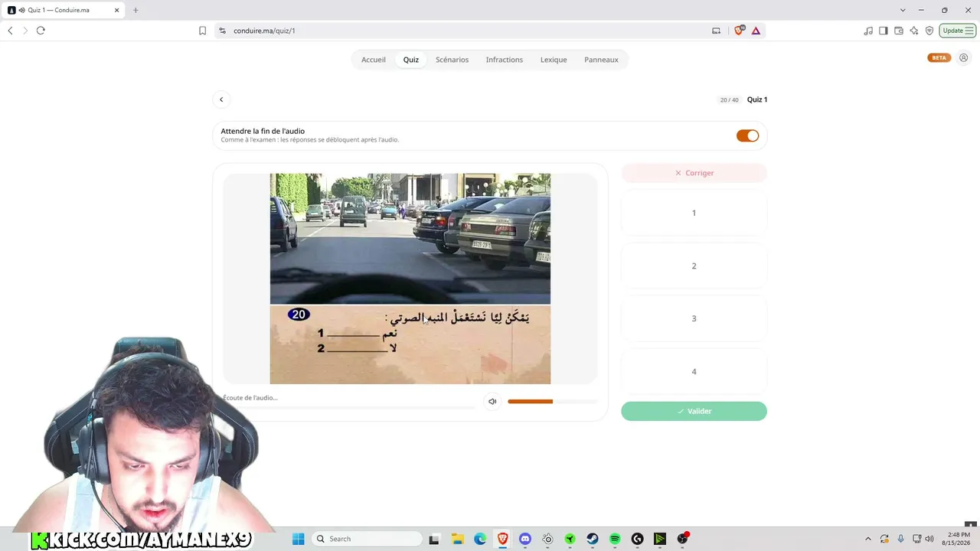Open Logitech G Hub from the taskbar

(637, 539)
